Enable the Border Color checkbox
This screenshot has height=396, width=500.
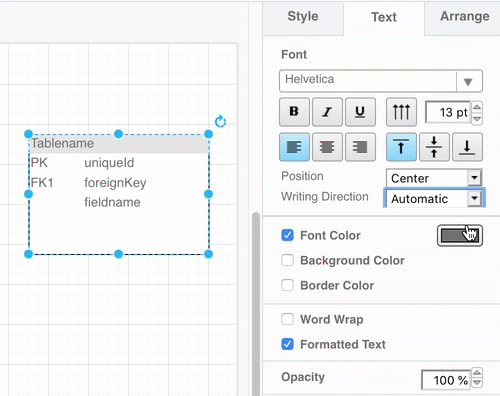(287, 285)
